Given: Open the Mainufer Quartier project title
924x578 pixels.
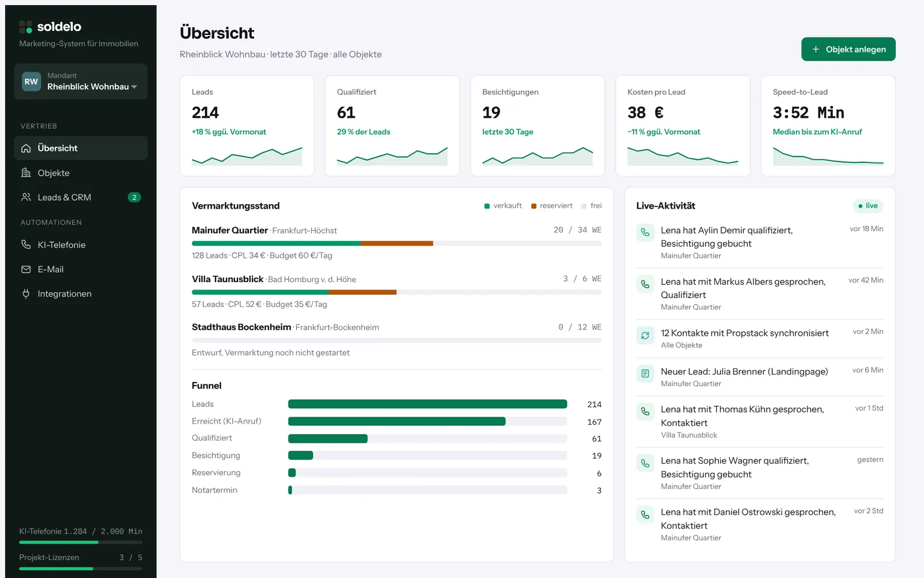Looking at the screenshot, I should click(230, 230).
